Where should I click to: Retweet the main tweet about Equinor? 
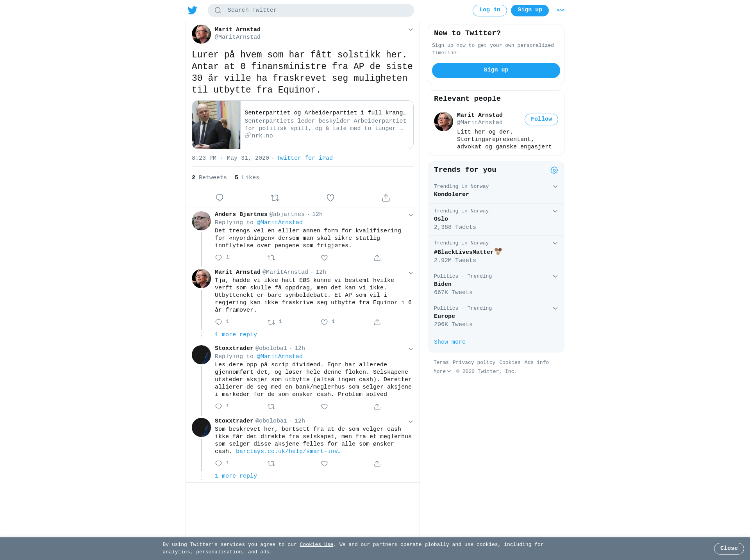275,198
